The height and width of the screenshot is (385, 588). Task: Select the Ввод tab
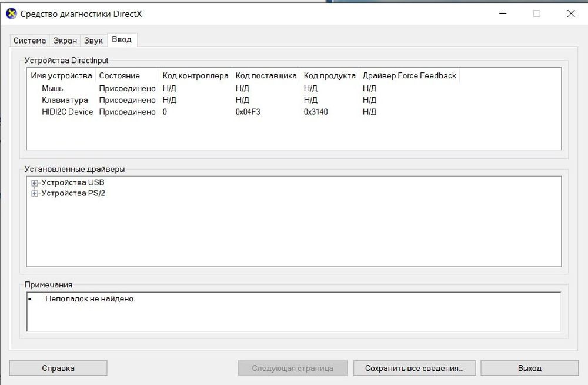(122, 40)
